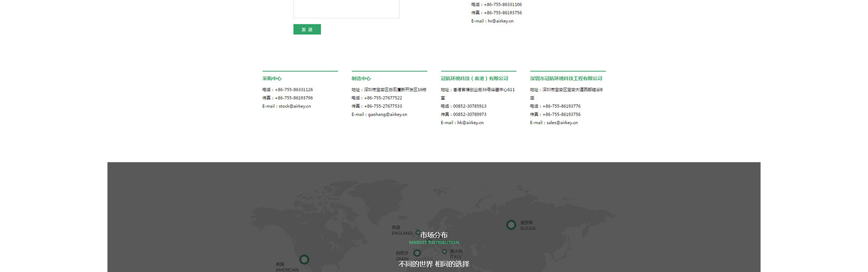Open the gaohang@airkey.cn email address
868x272 pixels.
pyautogui.click(x=387, y=115)
